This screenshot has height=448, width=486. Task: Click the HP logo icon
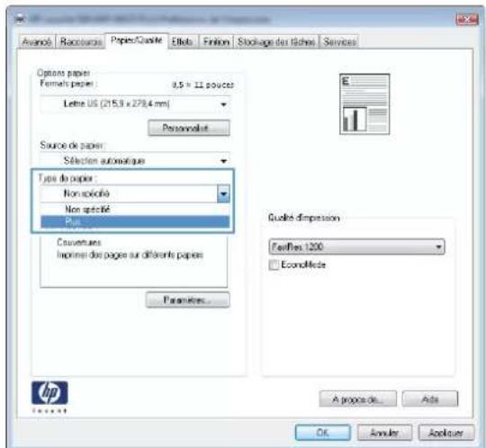click(49, 393)
